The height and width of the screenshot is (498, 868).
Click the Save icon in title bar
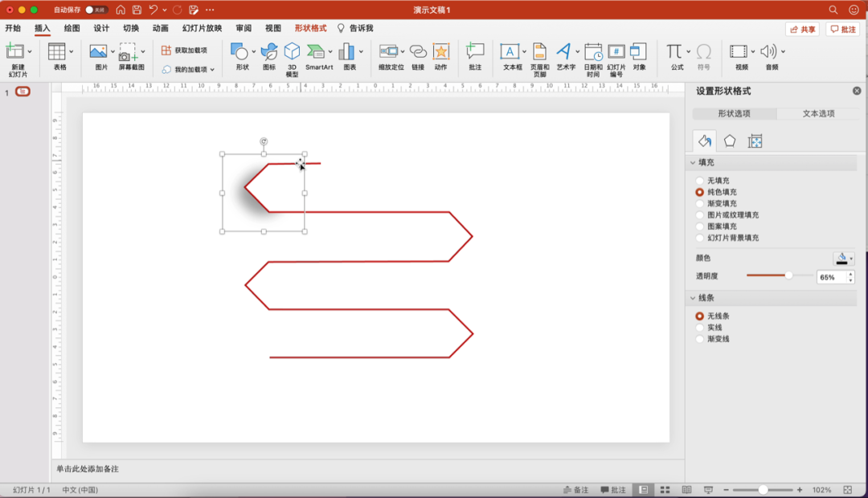coord(137,10)
